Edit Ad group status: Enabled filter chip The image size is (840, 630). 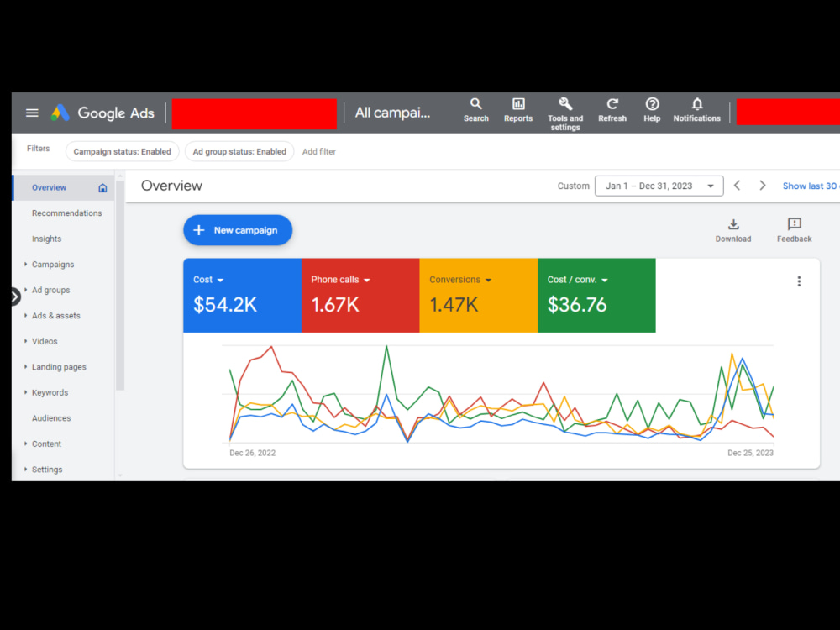click(x=239, y=151)
